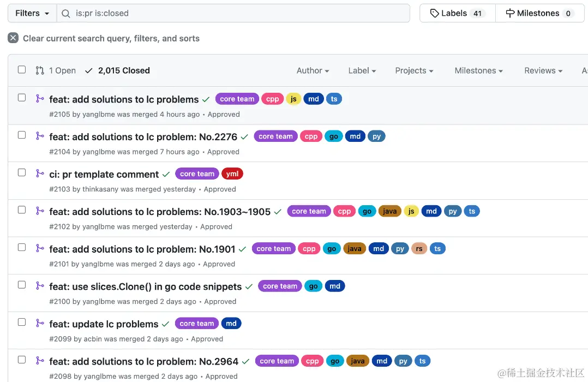Click green check status of PR #2105
588x382 pixels.
(206, 99)
